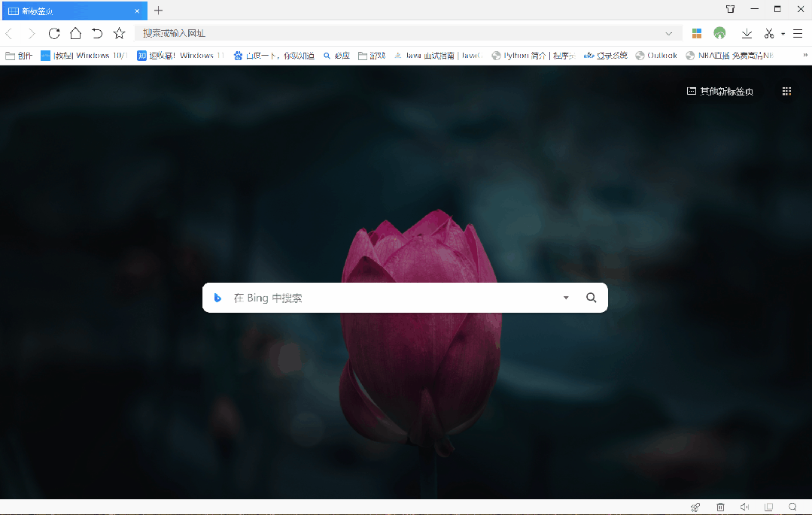Expand the address bar dropdown chevron
Image resolution: width=812 pixels, height=515 pixels.
pos(668,34)
